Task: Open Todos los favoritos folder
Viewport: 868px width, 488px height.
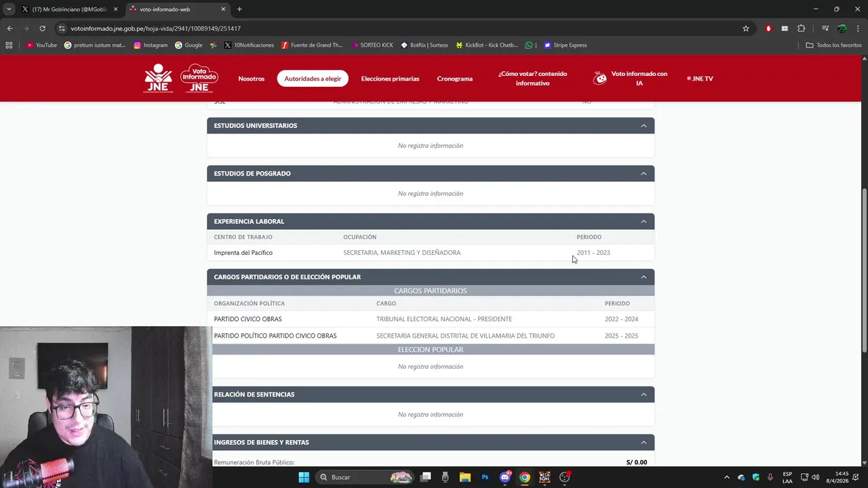Action: pyautogui.click(x=834, y=45)
